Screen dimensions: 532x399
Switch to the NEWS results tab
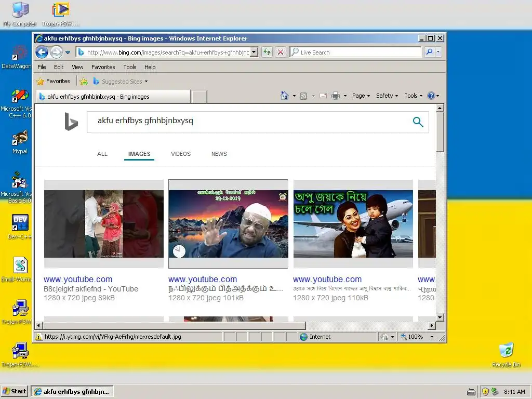(219, 154)
